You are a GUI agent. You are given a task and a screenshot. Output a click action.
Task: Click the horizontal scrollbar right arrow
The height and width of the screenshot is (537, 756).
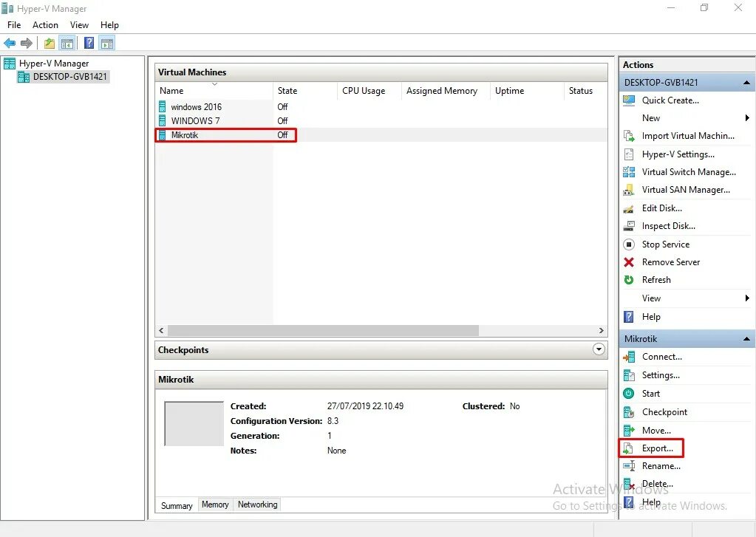[x=602, y=331]
